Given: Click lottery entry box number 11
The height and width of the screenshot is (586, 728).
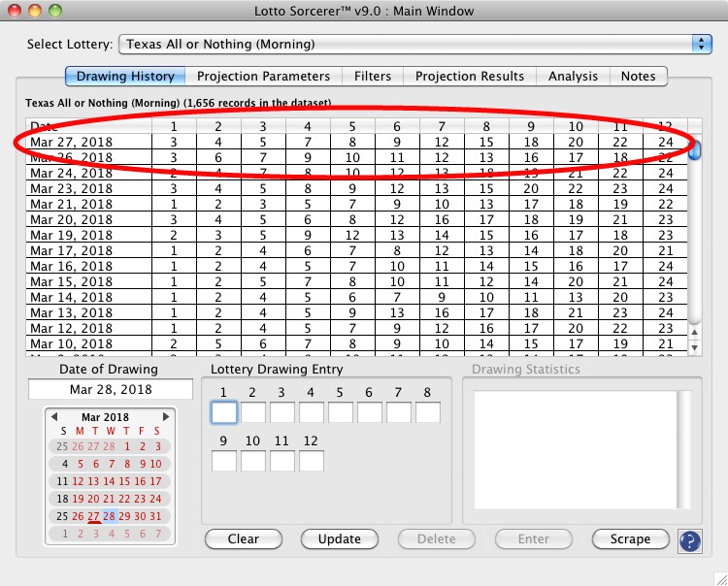Looking at the screenshot, I should click(282, 461).
